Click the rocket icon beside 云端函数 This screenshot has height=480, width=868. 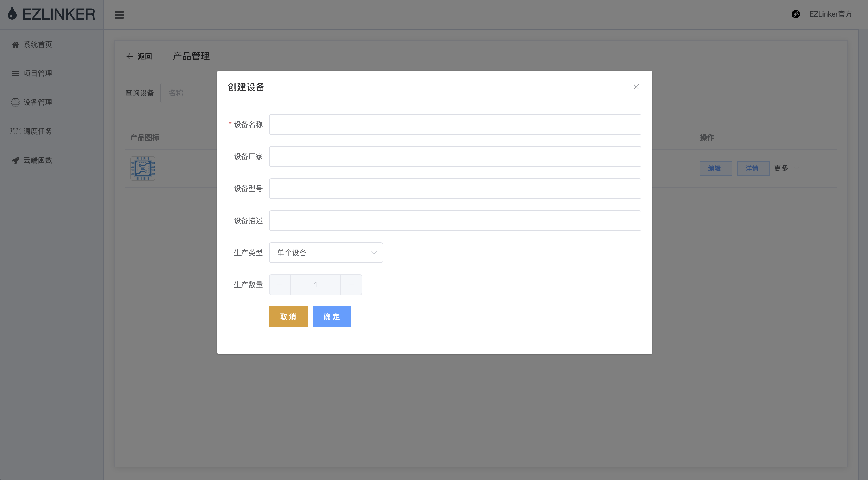click(x=15, y=160)
